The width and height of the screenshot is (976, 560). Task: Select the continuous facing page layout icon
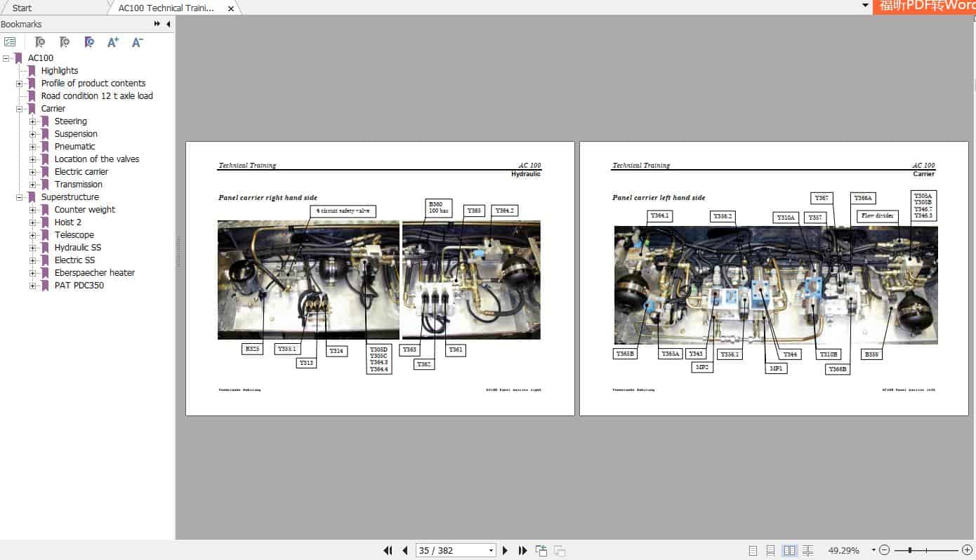click(808, 550)
